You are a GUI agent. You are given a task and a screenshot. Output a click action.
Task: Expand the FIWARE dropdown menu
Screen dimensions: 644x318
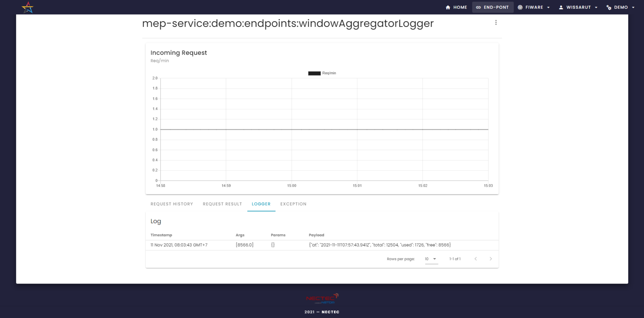coord(534,7)
